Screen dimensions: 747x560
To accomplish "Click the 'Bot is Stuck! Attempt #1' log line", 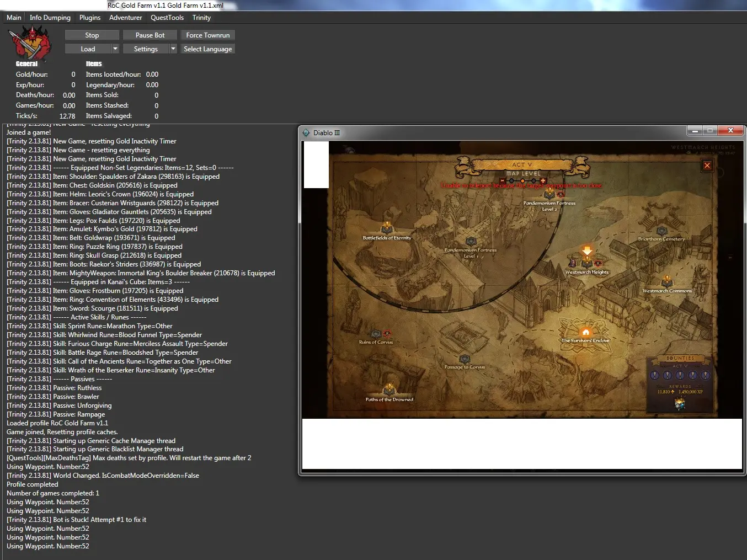I will (77, 520).
